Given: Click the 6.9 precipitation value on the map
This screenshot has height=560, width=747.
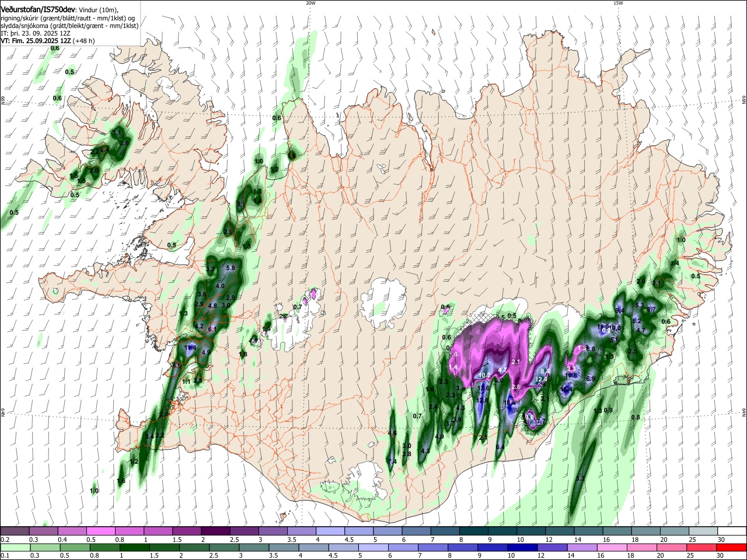Looking at the screenshot, I should 590,379.
